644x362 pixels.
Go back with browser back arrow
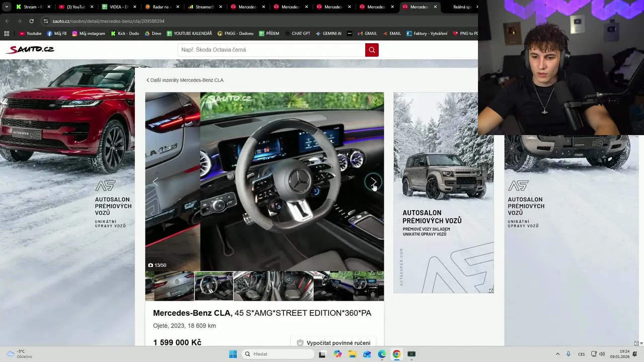click(7, 21)
